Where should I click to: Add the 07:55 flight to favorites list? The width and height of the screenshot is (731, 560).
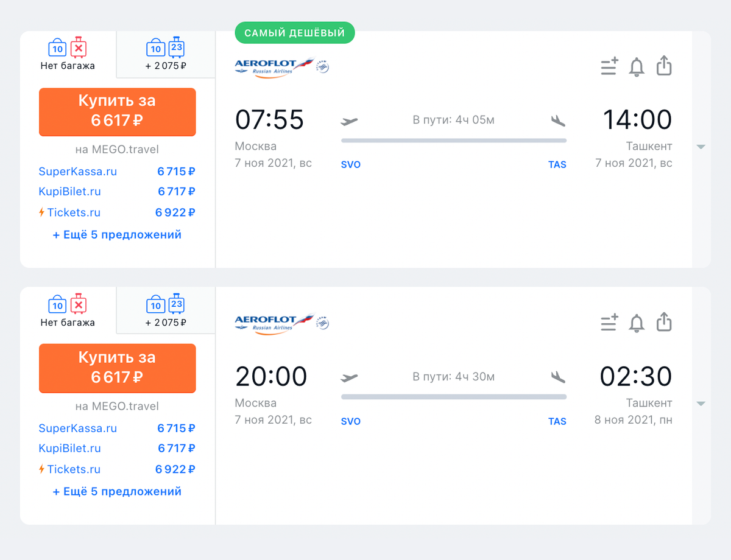tap(609, 66)
